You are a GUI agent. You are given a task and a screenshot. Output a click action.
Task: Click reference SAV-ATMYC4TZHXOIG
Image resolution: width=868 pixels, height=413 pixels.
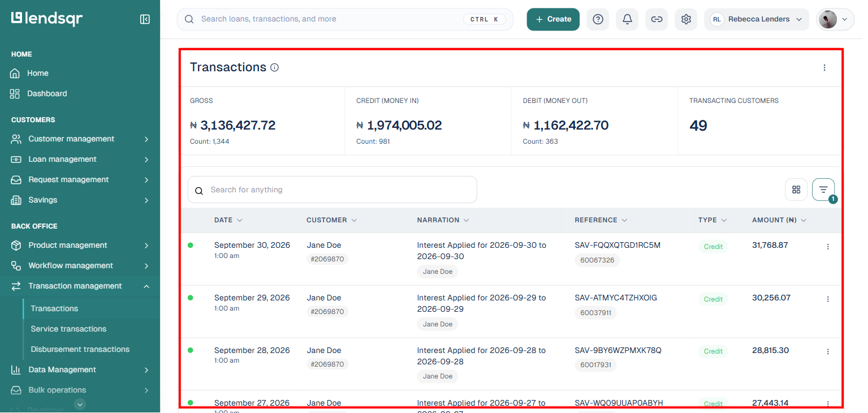[x=616, y=298]
